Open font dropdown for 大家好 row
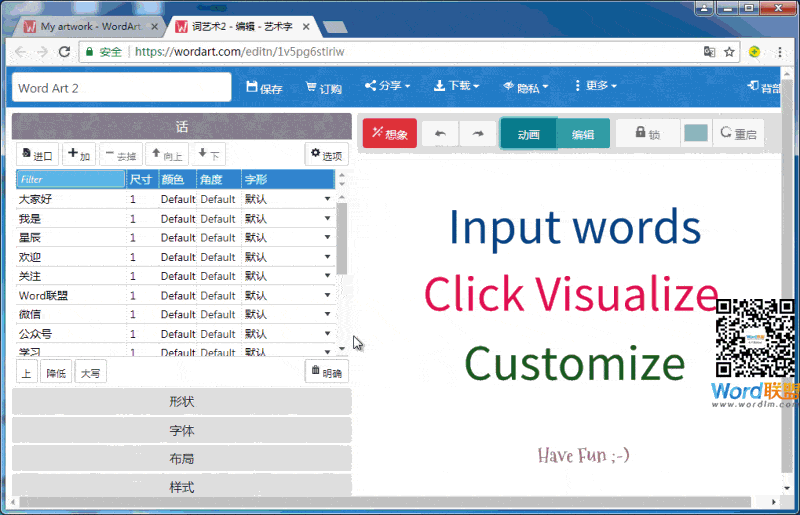The width and height of the screenshot is (800, 515). (326, 199)
